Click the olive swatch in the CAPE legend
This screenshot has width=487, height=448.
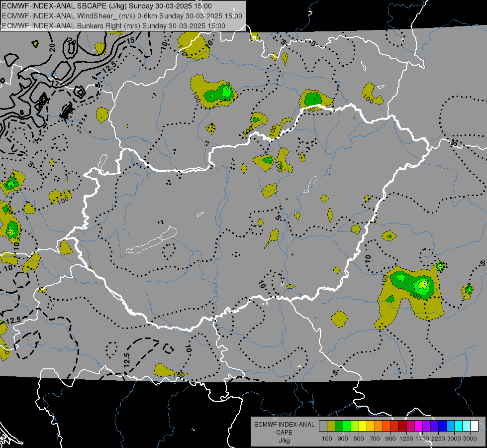tap(331, 426)
